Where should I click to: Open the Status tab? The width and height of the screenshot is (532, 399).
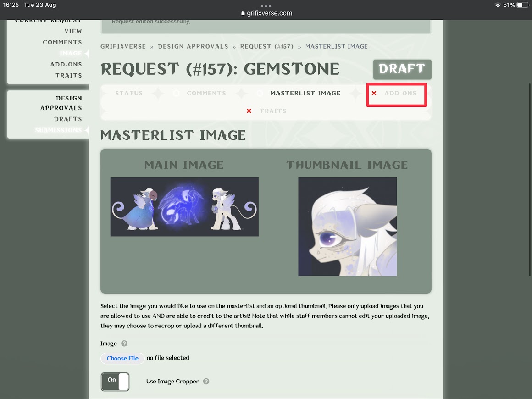coord(129,93)
